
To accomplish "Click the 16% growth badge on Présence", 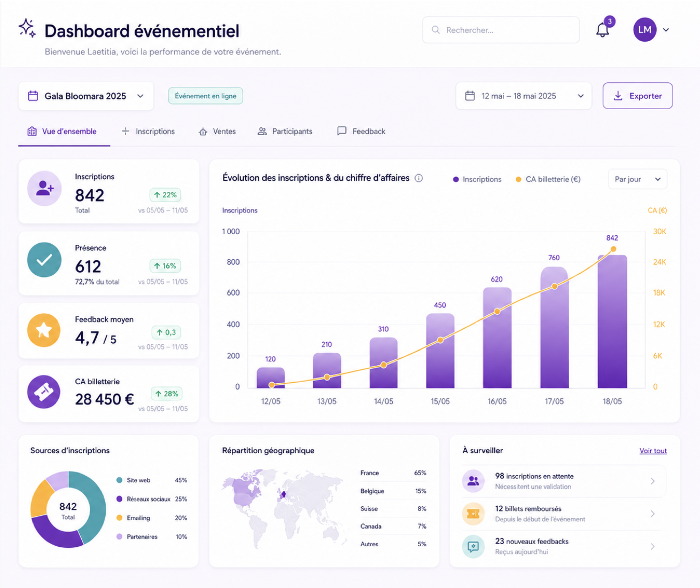I will tap(165, 266).
